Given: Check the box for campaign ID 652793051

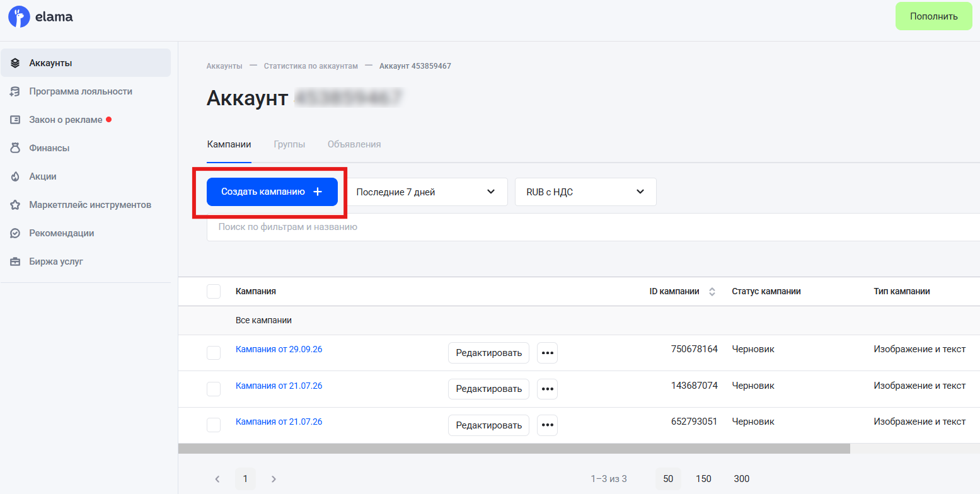Looking at the screenshot, I should coord(214,425).
